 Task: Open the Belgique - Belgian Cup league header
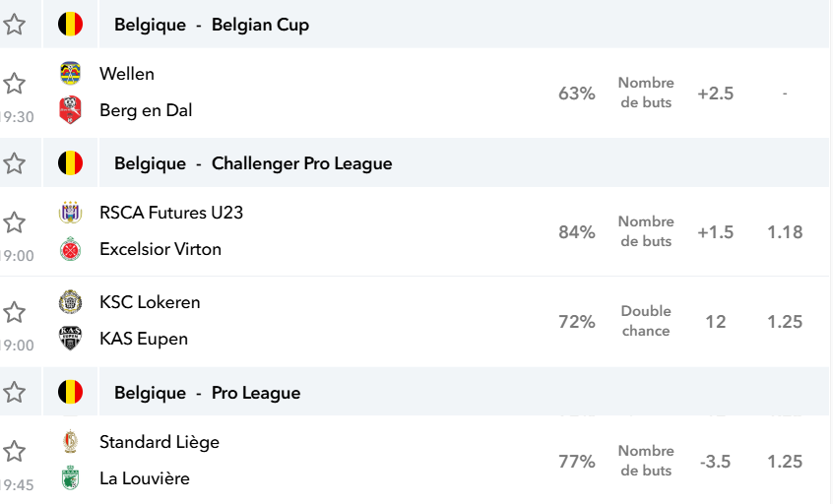(x=212, y=25)
